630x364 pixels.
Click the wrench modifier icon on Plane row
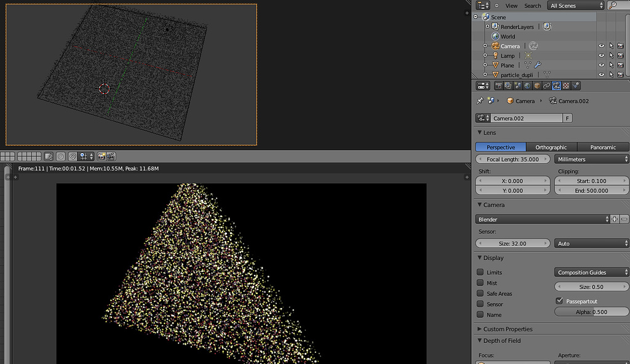click(538, 65)
